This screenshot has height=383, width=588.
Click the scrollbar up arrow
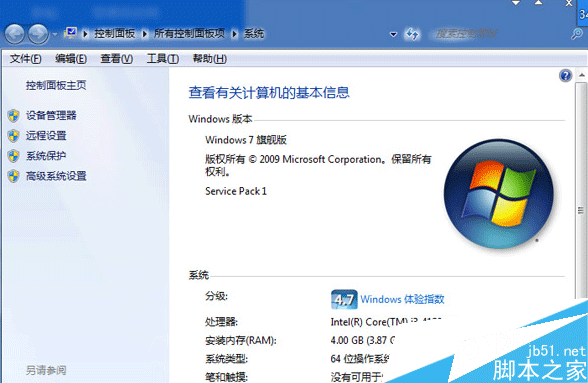[x=582, y=75]
